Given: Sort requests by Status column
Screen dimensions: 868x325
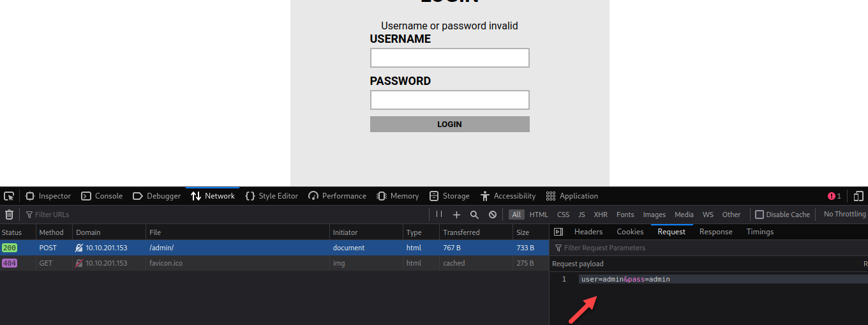Looking at the screenshot, I should [x=11, y=232].
